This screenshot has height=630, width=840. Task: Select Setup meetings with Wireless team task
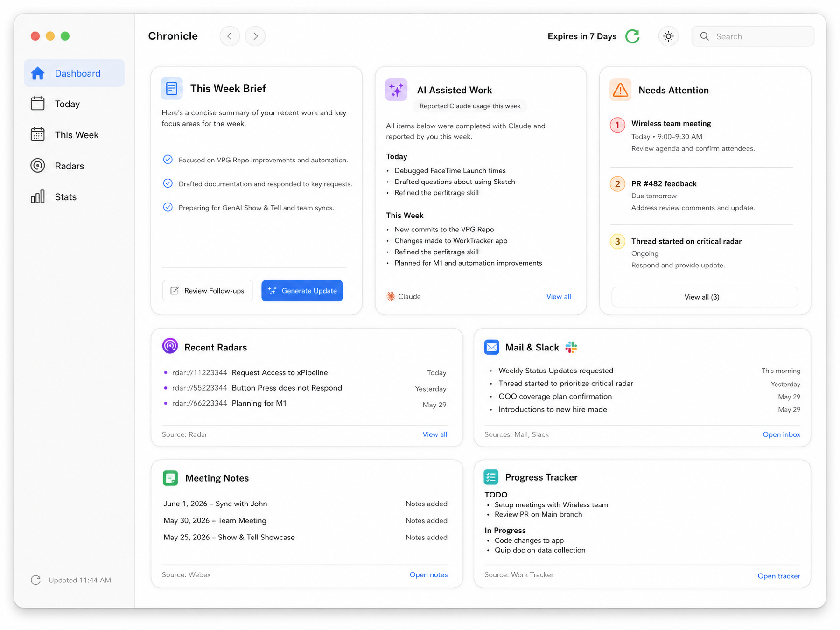coord(551,504)
